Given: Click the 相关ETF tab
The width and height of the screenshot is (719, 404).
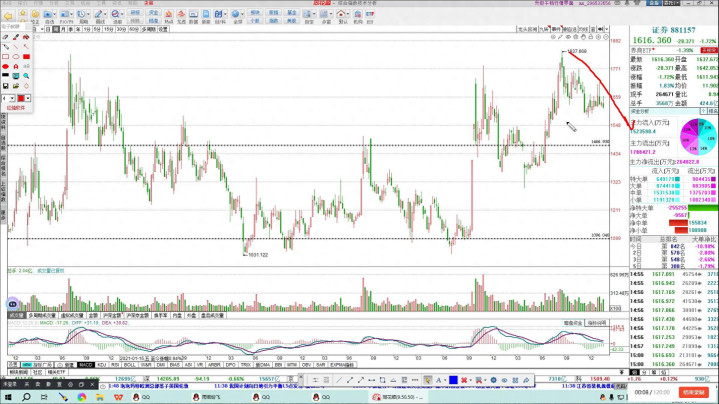Looking at the screenshot, I should 56,372.
